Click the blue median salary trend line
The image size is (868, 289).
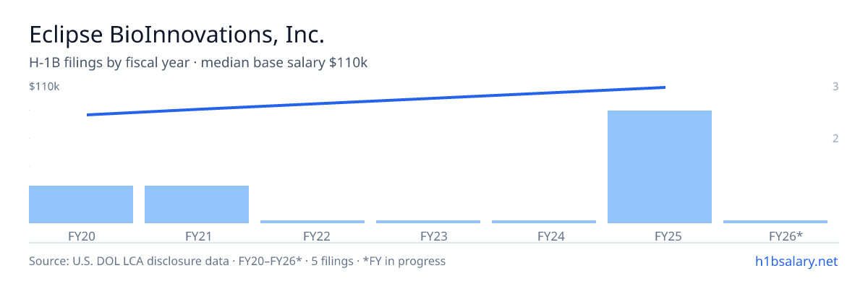(376, 101)
